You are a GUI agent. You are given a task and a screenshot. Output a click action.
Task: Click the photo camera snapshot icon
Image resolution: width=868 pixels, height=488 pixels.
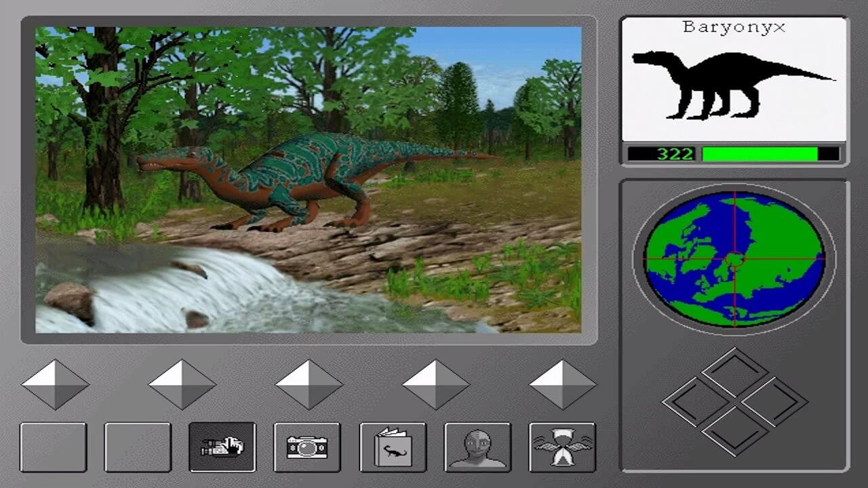coord(307,447)
